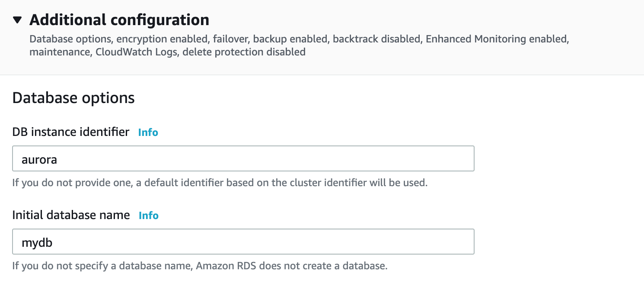Open Info link beside Initial database name
Image resolution: width=644 pixels, height=284 pixels.
pos(149,216)
